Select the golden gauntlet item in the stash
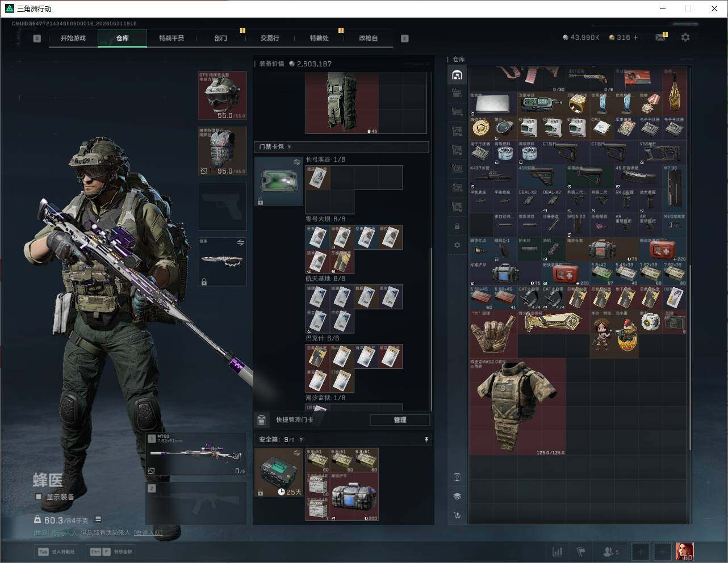 click(x=554, y=322)
